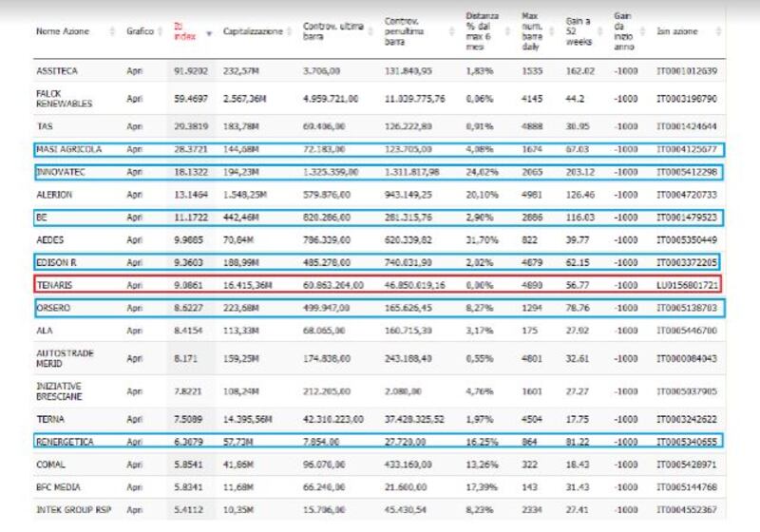Click RENERGETICA 52-week gain 81.22
The width and height of the screenshot is (760, 532).
click(578, 442)
